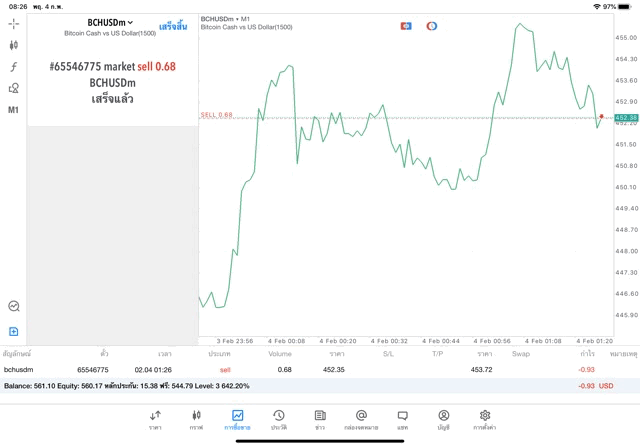
Task: Sort by the เวลา time column header
Action: coord(165,354)
